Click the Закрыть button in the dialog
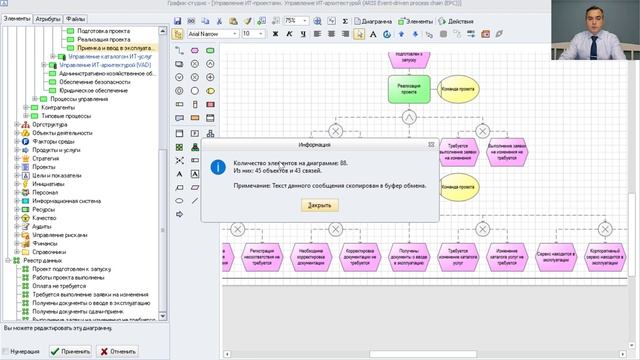Image resolution: width=640 pixels, height=360 pixels. 320,205
